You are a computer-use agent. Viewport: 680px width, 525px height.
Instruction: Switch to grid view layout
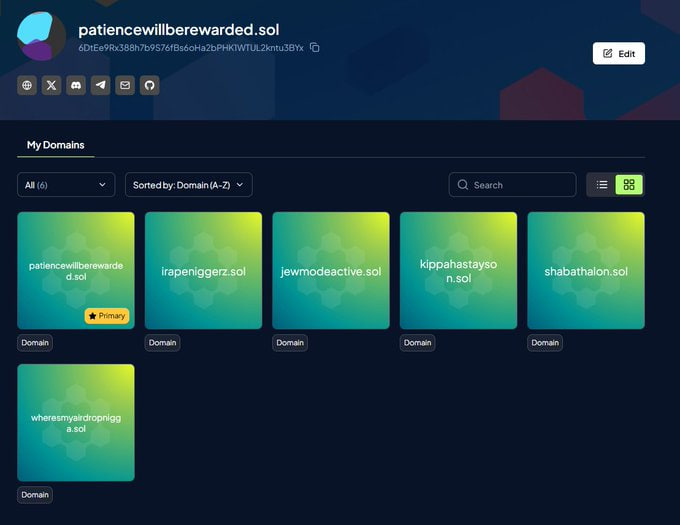pyautogui.click(x=629, y=185)
